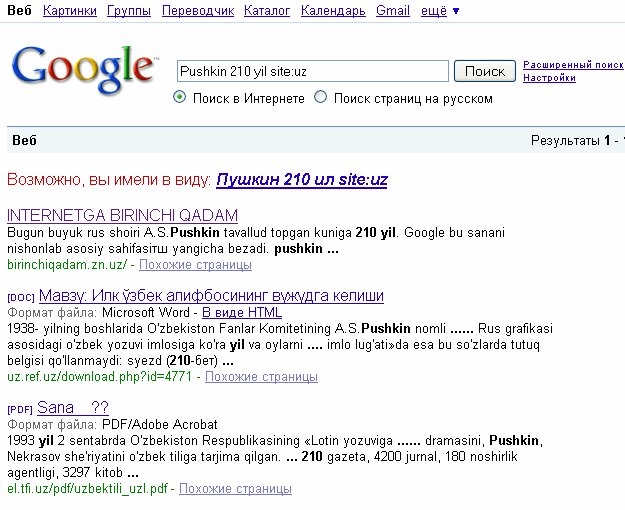Open Gmail from top navigation
This screenshot has width=625, height=510.
click(x=393, y=11)
